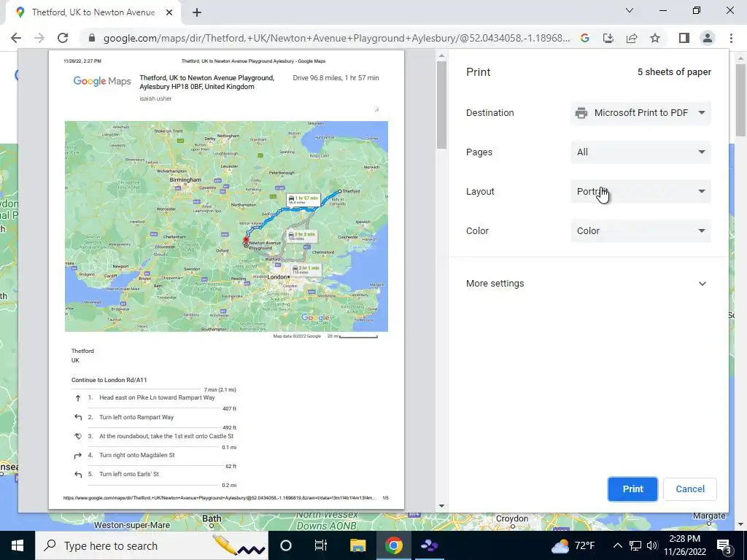The image size is (747, 560).
Task: Click the preview scrollbar up arrow
Action: 441,55
